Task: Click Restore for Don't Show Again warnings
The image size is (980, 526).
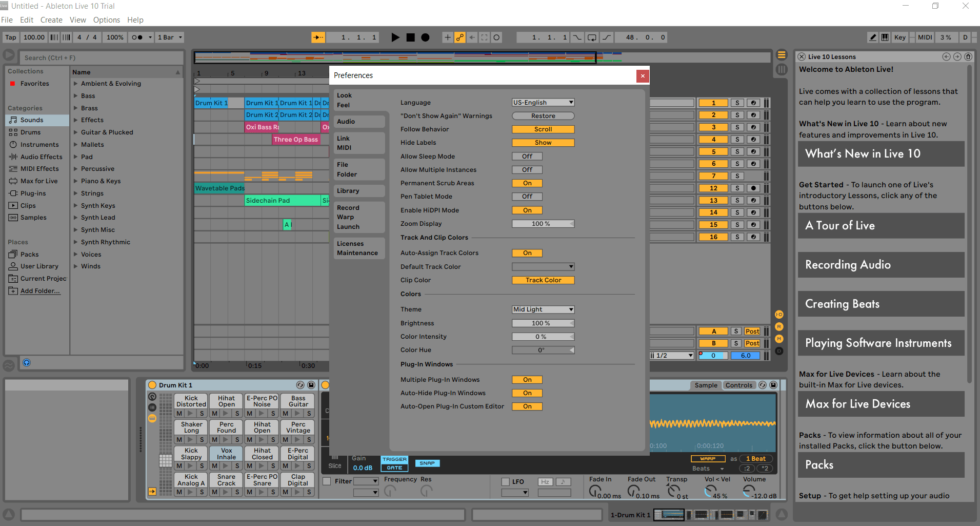Action: [x=543, y=115]
